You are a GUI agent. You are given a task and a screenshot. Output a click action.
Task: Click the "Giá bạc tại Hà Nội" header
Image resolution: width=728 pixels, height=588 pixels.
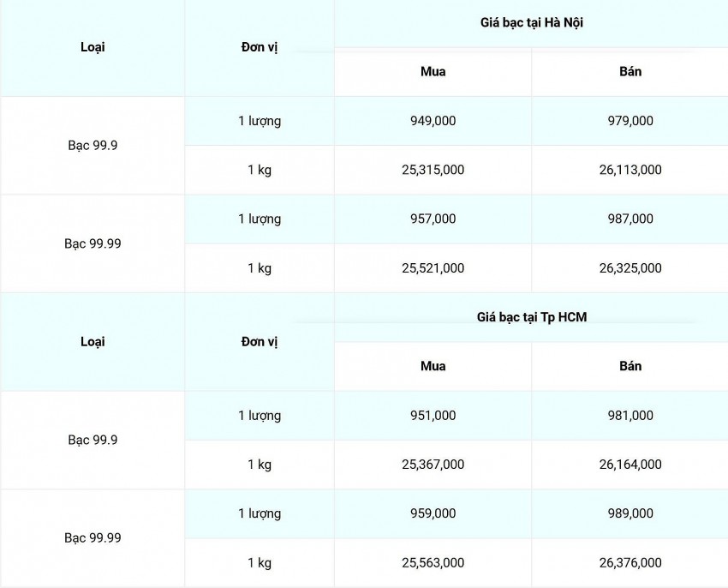(x=531, y=22)
